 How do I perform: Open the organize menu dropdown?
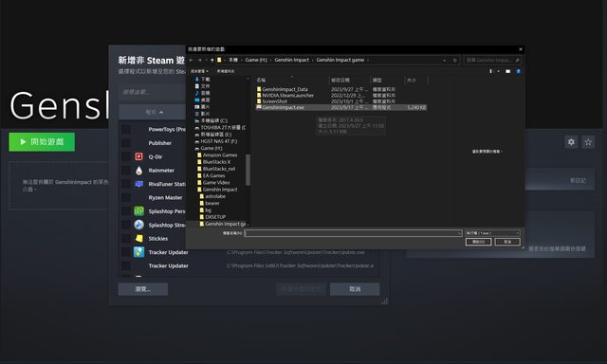click(x=199, y=71)
